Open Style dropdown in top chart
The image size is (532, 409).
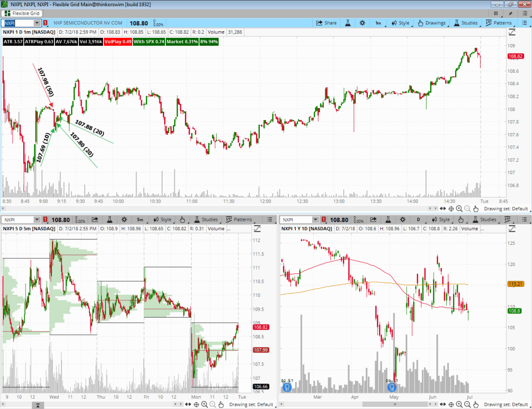point(400,23)
